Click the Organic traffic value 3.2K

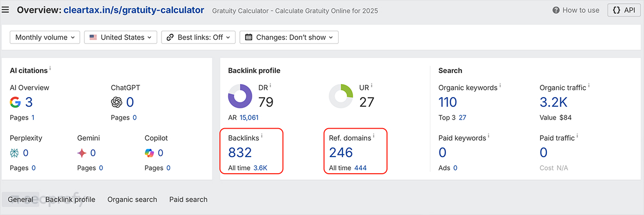pos(553,102)
